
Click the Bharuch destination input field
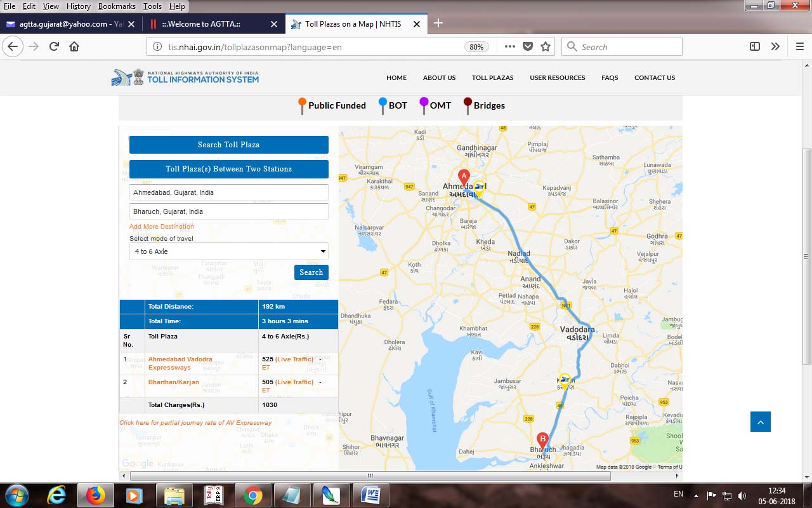coord(228,211)
